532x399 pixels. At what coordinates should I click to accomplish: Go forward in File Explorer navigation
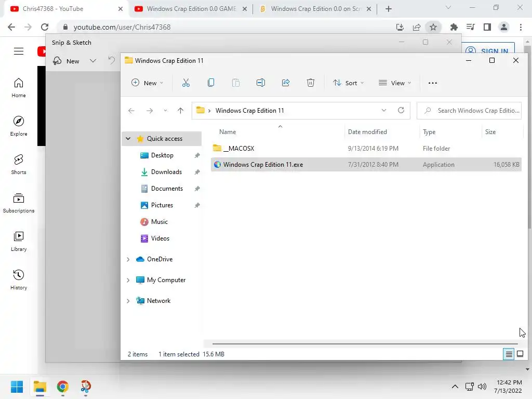coord(150,111)
